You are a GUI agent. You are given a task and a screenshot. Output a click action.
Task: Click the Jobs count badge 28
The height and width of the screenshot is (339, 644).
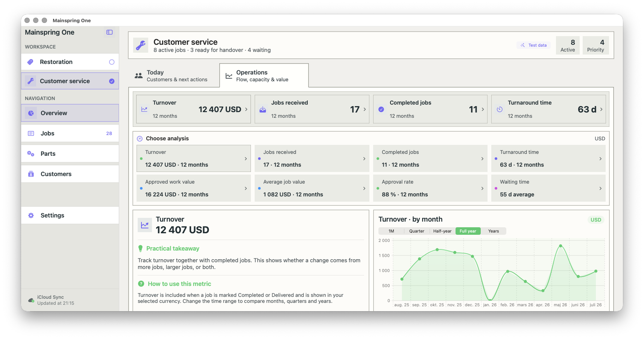click(109, 133)
